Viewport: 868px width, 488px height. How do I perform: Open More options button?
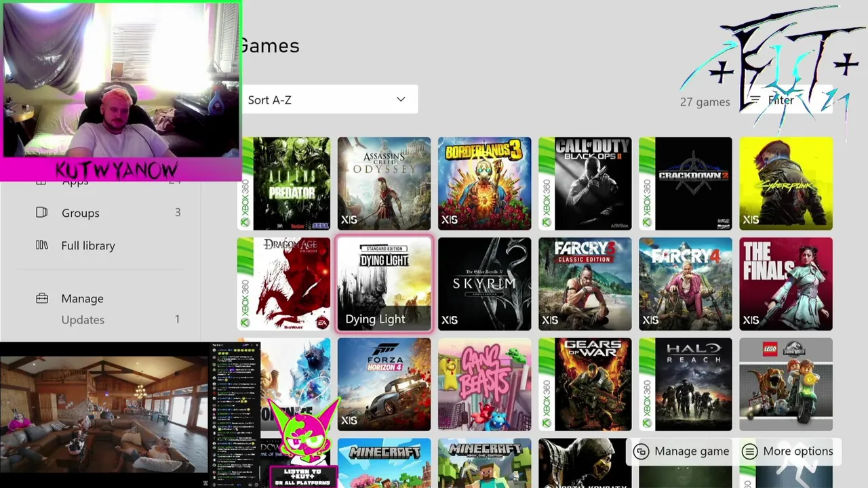click(x=788, y=451)
